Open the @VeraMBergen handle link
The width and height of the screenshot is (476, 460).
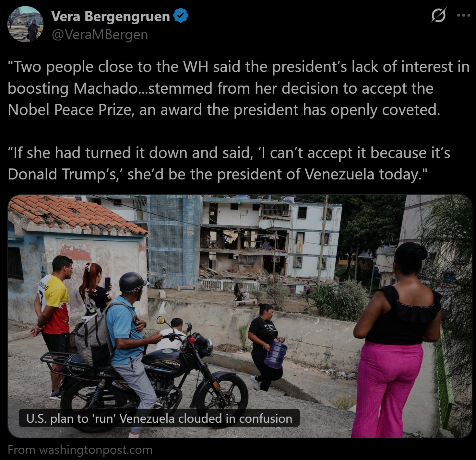tap(100, 34)
